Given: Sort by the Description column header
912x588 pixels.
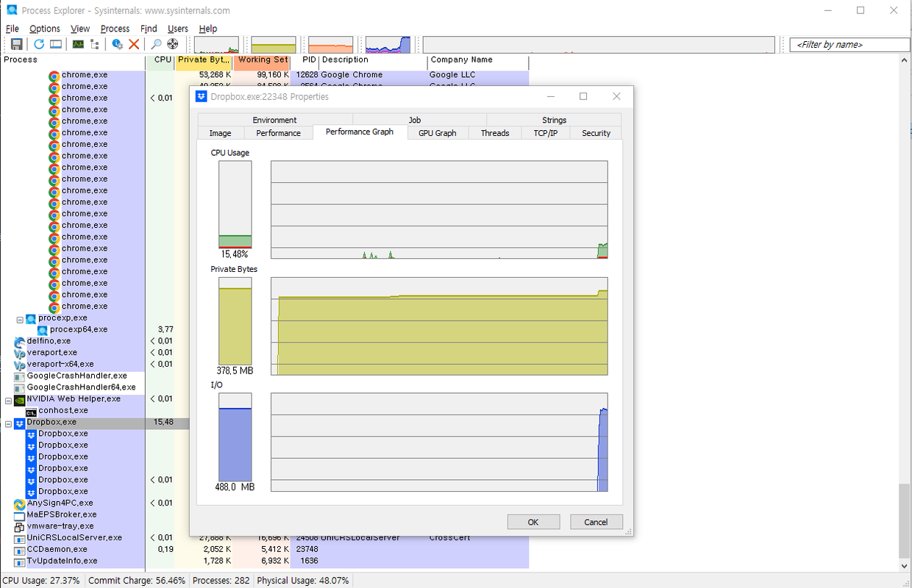Looking at the screenshot, I should point(373,60).
